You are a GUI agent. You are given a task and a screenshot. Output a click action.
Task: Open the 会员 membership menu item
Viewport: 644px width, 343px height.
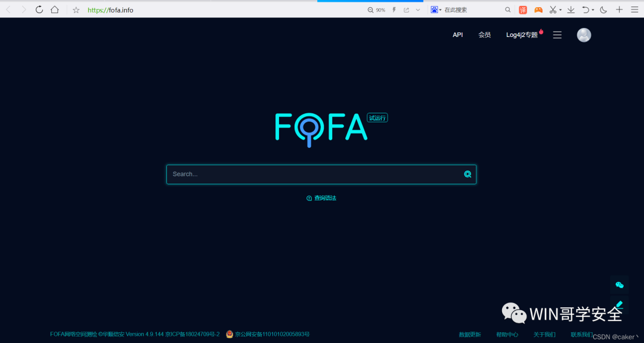pyautogui.click(x=484, y=35)
